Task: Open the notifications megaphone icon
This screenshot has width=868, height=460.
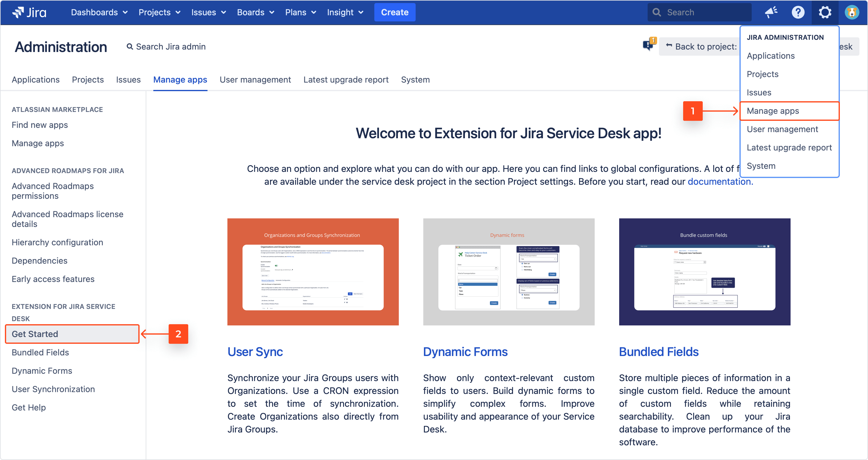Action: tap(771, 12)
